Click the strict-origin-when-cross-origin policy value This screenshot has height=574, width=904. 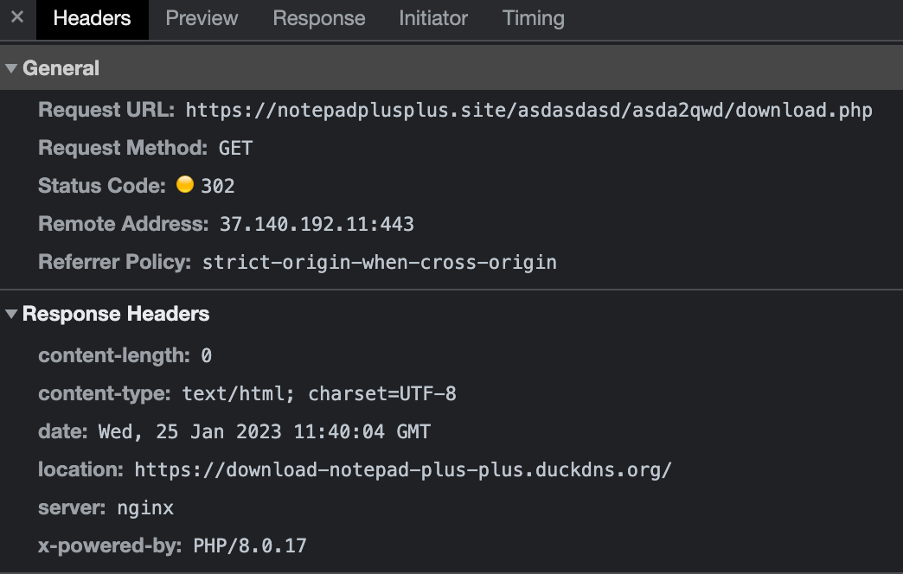click(379, 262)
